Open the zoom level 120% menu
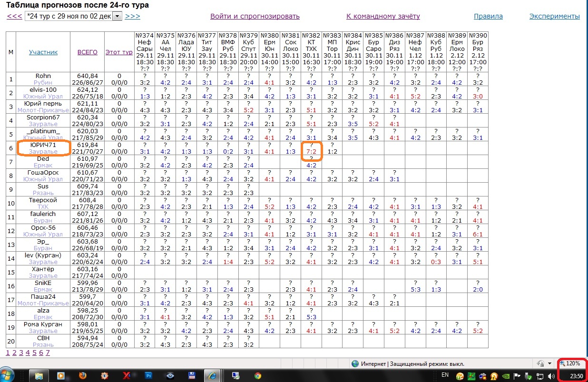Screen dimensions: 588x382 (570, 363)
